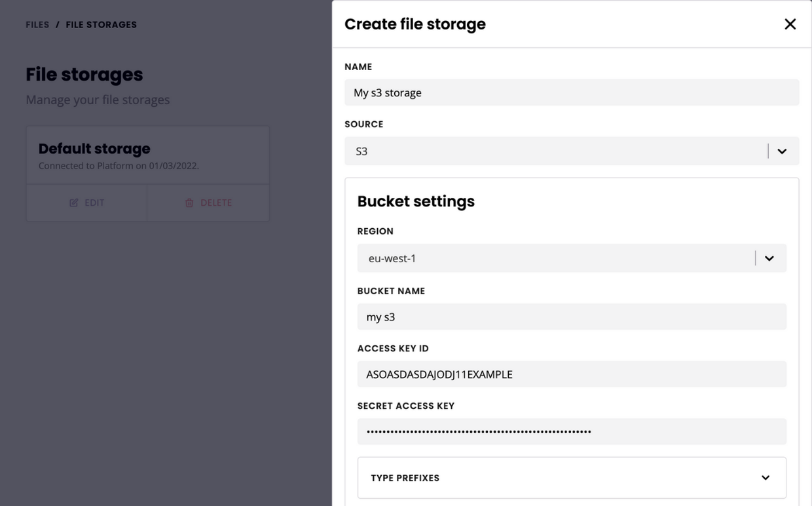
Task: Click the Name input field
Action: [x=572, y=92]
